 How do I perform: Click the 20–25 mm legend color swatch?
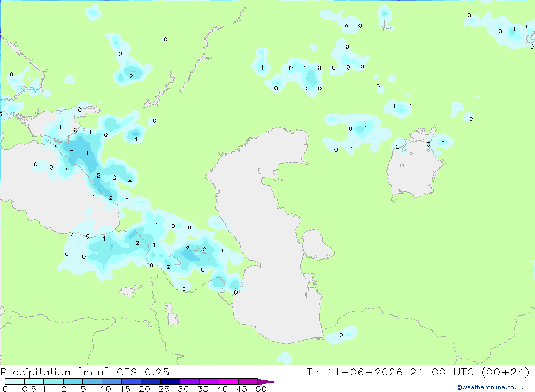[150, 381]
